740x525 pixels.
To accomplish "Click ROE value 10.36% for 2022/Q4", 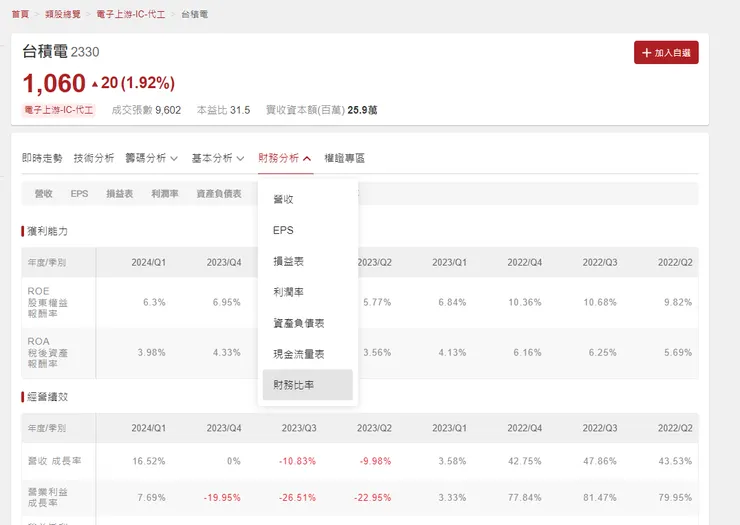I will [x=525, y=302].
